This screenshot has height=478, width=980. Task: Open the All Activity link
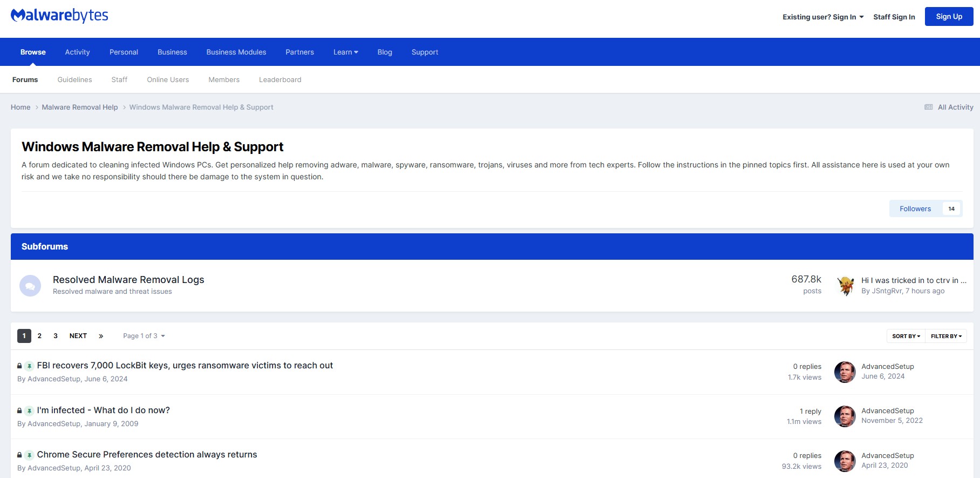pyautogui.click(x=955, y=107)
